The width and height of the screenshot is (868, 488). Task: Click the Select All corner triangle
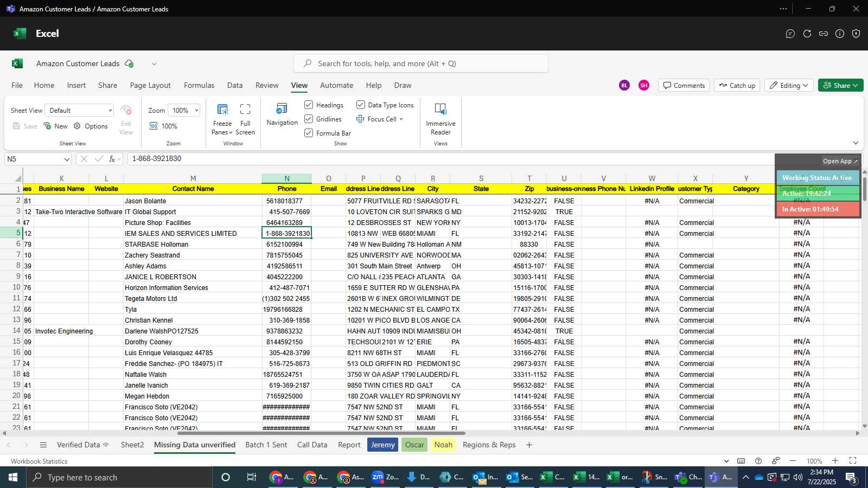[18, 178]
